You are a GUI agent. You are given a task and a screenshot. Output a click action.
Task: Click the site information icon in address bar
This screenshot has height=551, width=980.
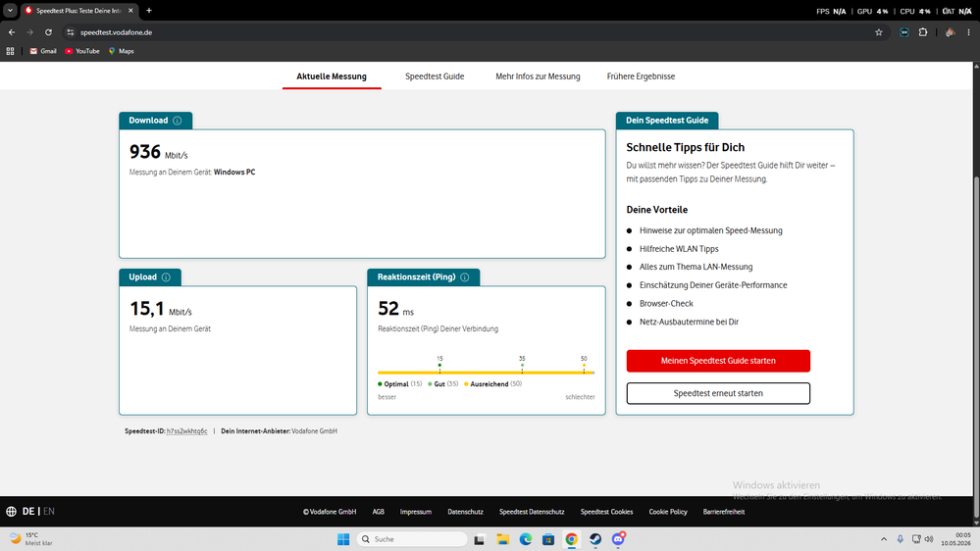70,32
